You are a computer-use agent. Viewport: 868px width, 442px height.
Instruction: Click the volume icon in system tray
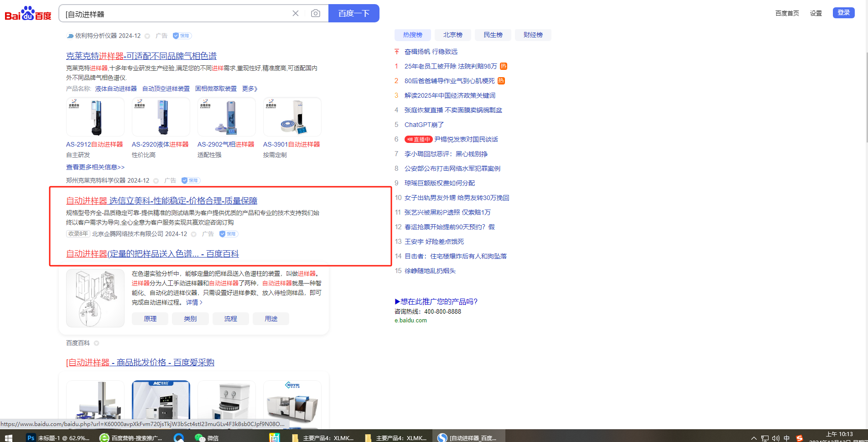click(776, 438)
